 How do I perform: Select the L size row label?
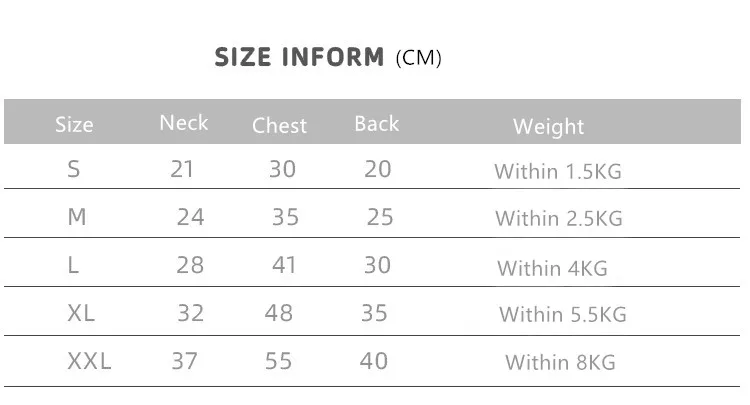[73, 265]
